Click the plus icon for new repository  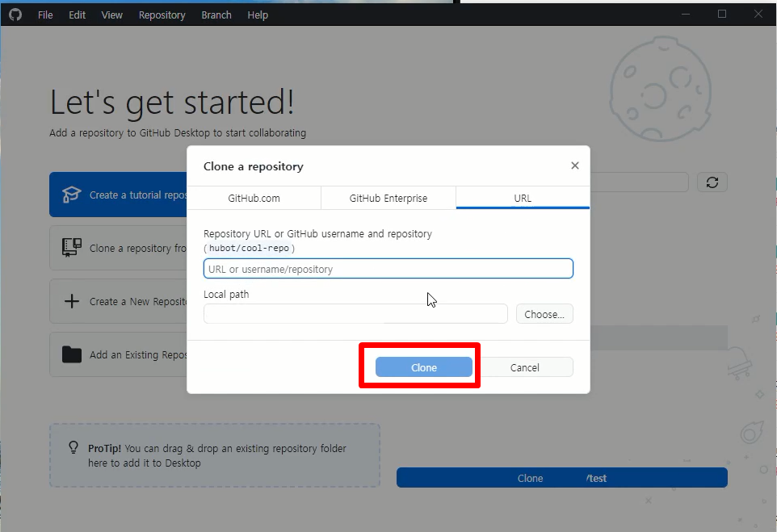click(72, 301)
